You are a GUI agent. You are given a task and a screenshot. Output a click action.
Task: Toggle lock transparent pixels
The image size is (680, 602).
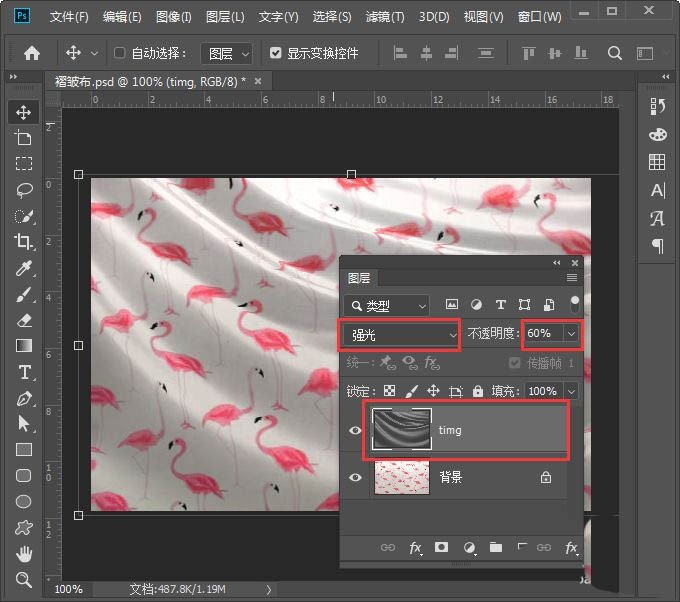click(389, 391)
